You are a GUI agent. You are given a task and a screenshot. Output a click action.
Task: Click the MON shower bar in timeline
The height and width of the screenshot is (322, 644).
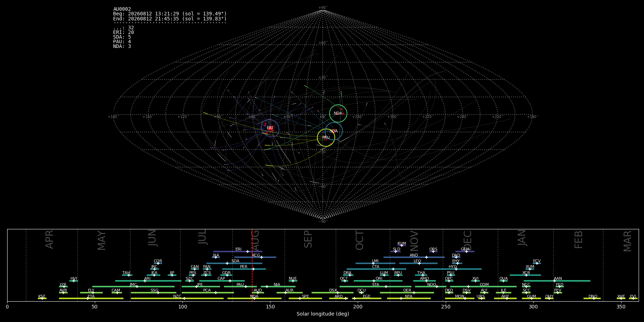pos(460,298)
